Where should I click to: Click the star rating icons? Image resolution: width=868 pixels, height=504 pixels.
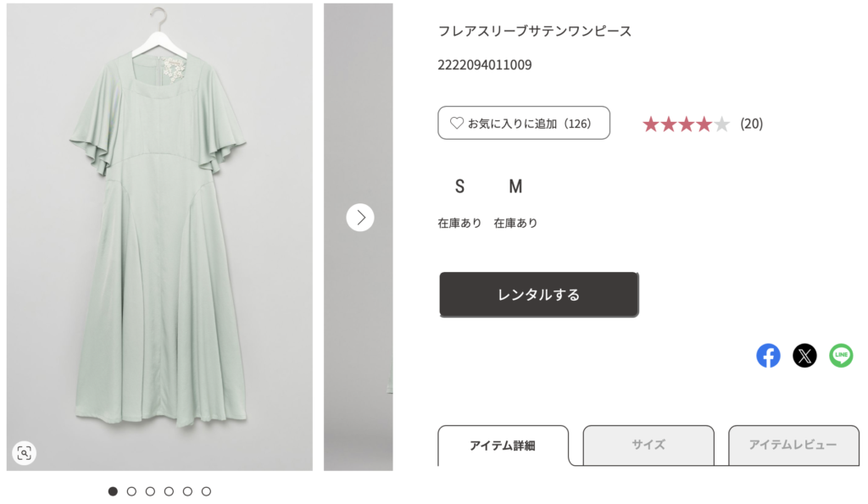pyautogui.click(x=686, y=125)
